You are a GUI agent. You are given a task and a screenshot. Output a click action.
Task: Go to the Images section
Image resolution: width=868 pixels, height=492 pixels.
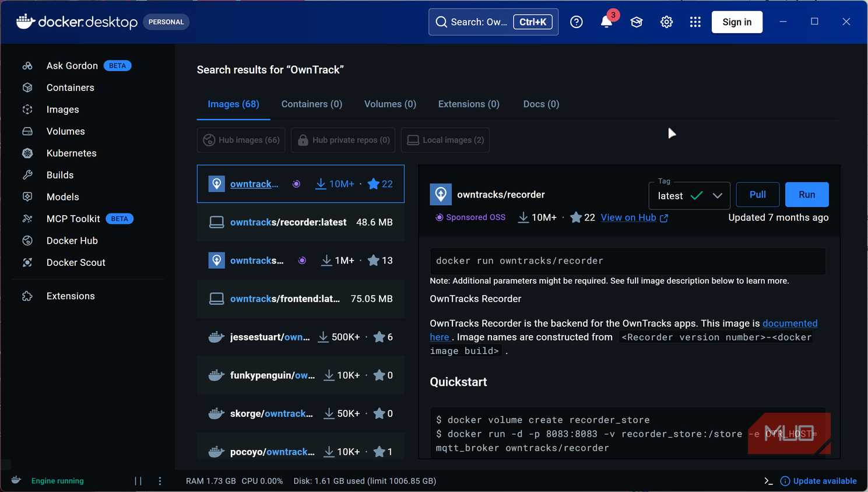point(62,110)
